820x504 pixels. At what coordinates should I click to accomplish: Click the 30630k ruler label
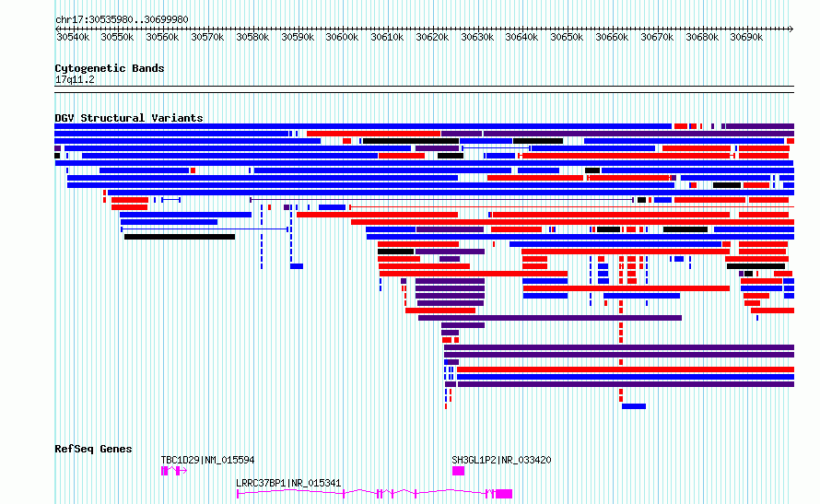(477, 38)
